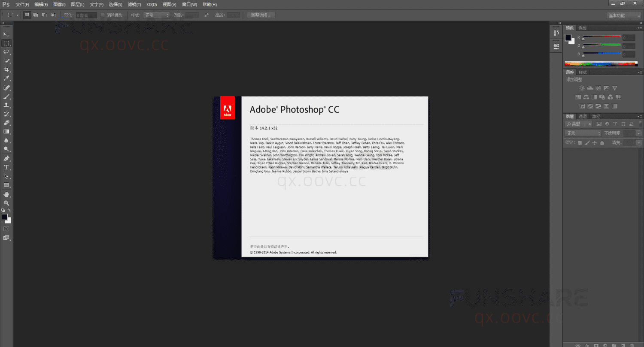The image size is (644, 347).
Task: Add a Curves adjustment
Action: [598, 88]
